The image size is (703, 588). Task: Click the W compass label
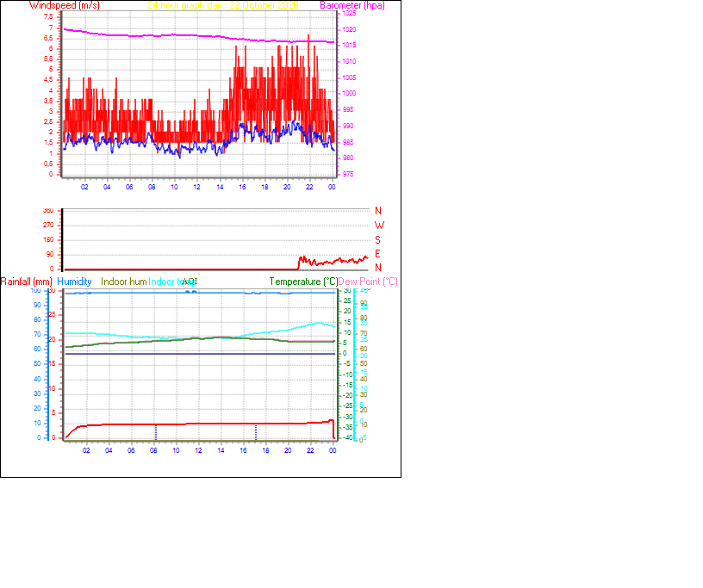pos(379,226)
